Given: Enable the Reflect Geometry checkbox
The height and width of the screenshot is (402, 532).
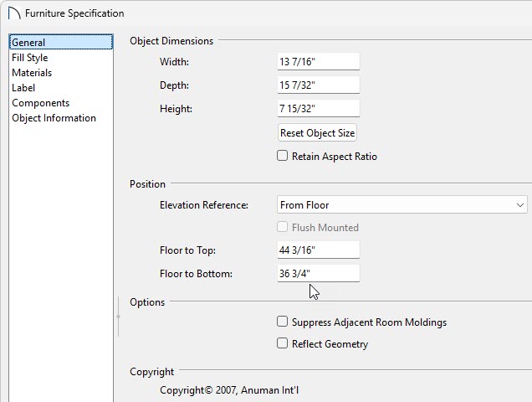Looking at the screenshot, I should (282, 343).
